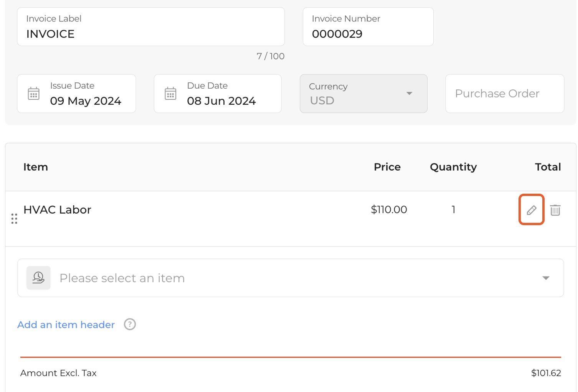
Task: Click the Invoice Number field
Action: click(368, 27)
